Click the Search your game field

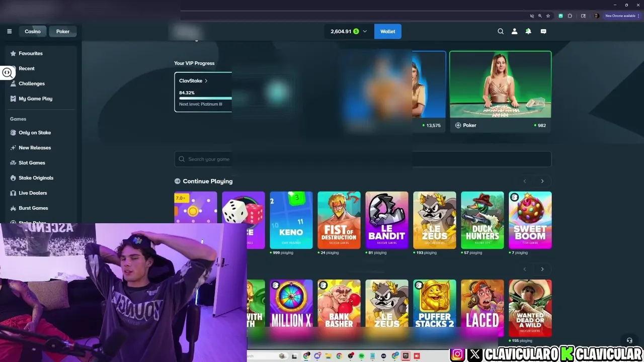coord(363,159)
